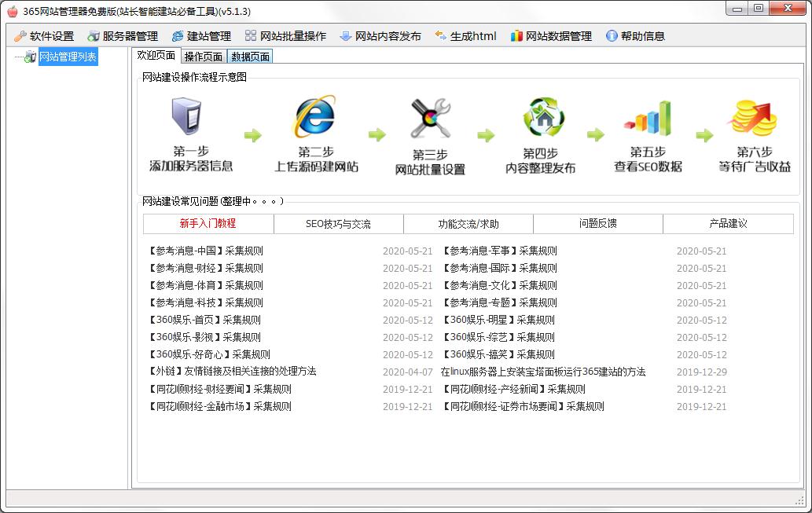Open 【参考消息-财经】采集规则 article link
Viewport: 812px width, 513px height.
coord(206,268)
